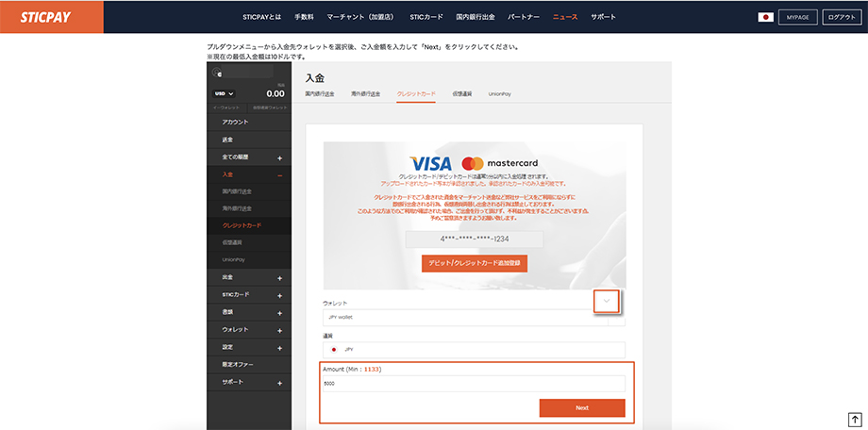Image resolution: width=868 pixels, height=430 pixels.
Task: Open the Japan flag language selector
Action: (x=765, y=17)
